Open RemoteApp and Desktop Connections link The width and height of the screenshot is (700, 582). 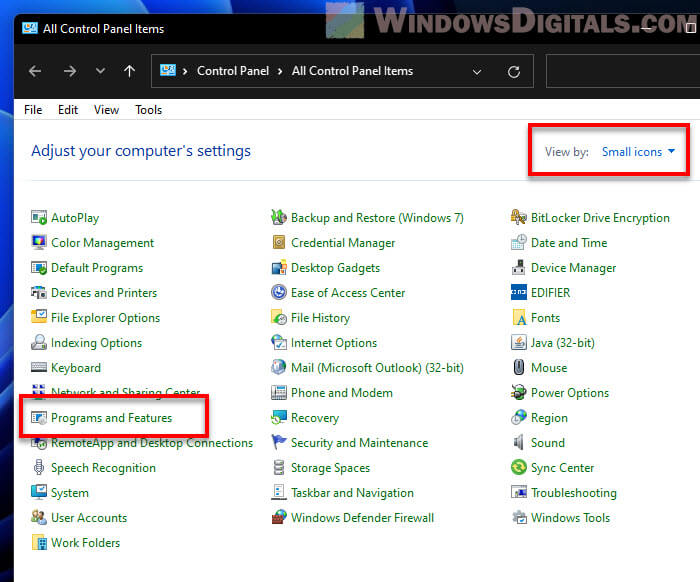[x=152, y=443]
